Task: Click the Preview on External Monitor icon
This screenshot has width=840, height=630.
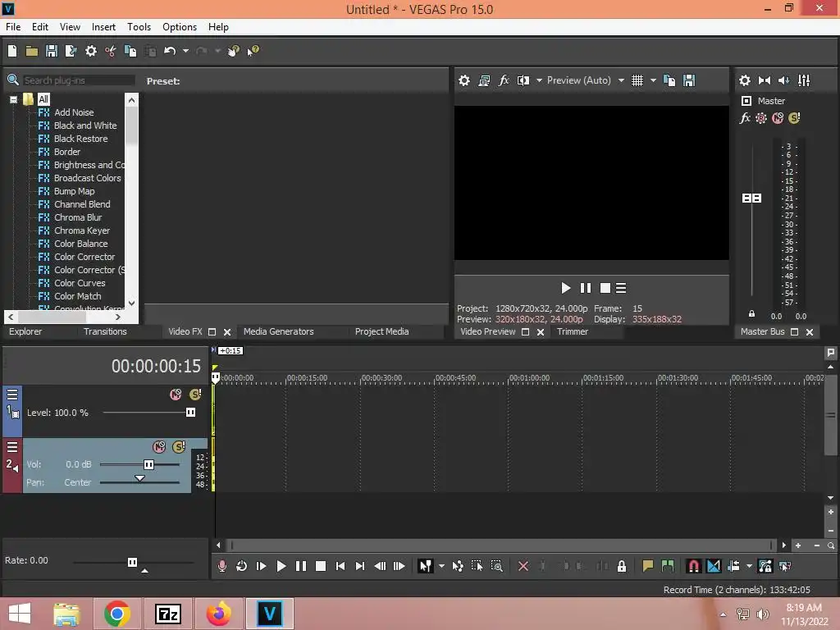Action: (484, 80)
